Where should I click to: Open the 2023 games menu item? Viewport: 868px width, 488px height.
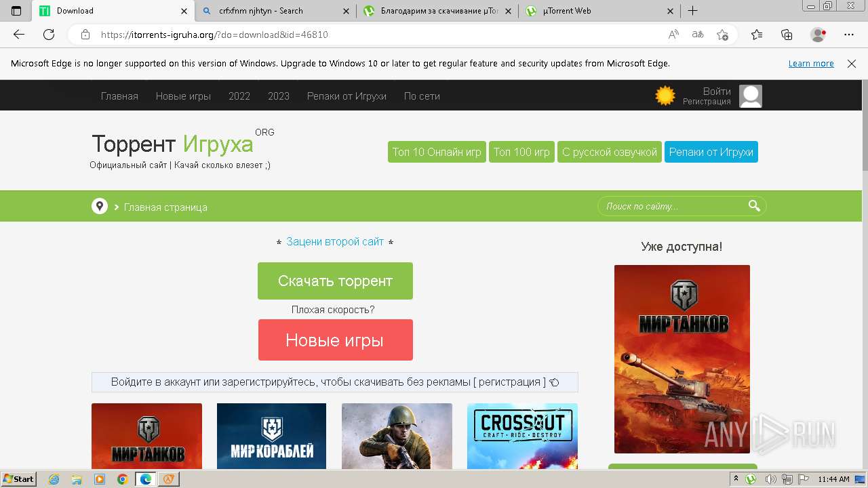click(x=279, y=96)
